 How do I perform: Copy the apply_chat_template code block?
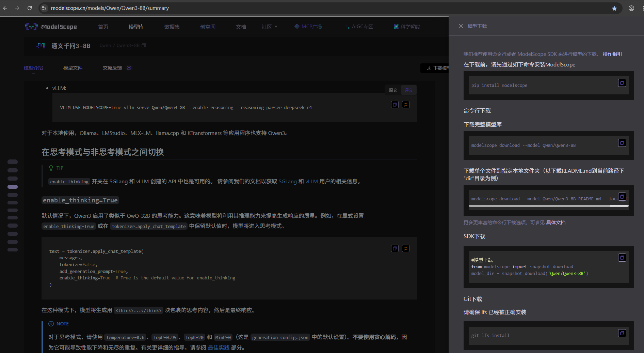coord(395,248)
